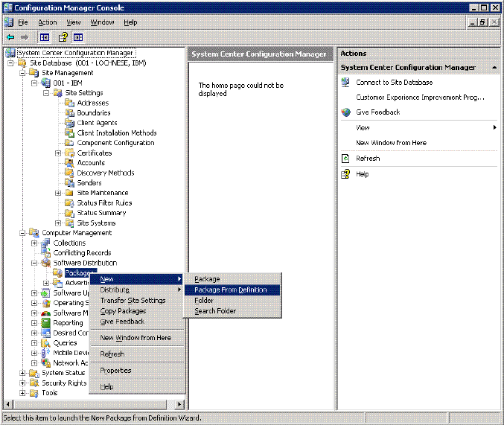Viewport: 504px width, 425px height.
Task: Click the Addresses folder icon
Action: tap(69, 103)
